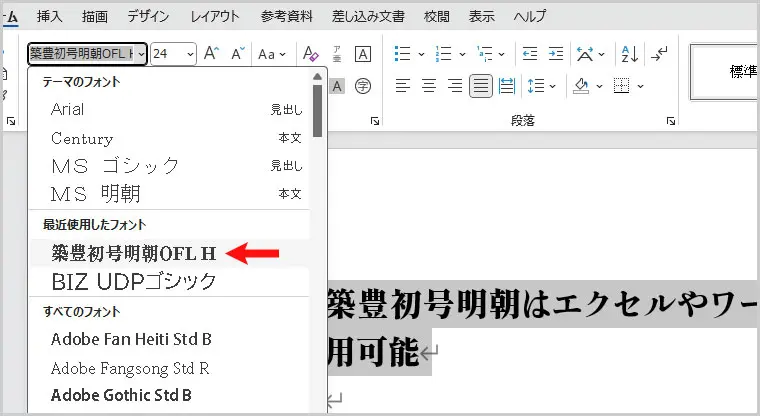Expand numbering style dropdown arrow

pyautogui.click(x=462, y=54)
